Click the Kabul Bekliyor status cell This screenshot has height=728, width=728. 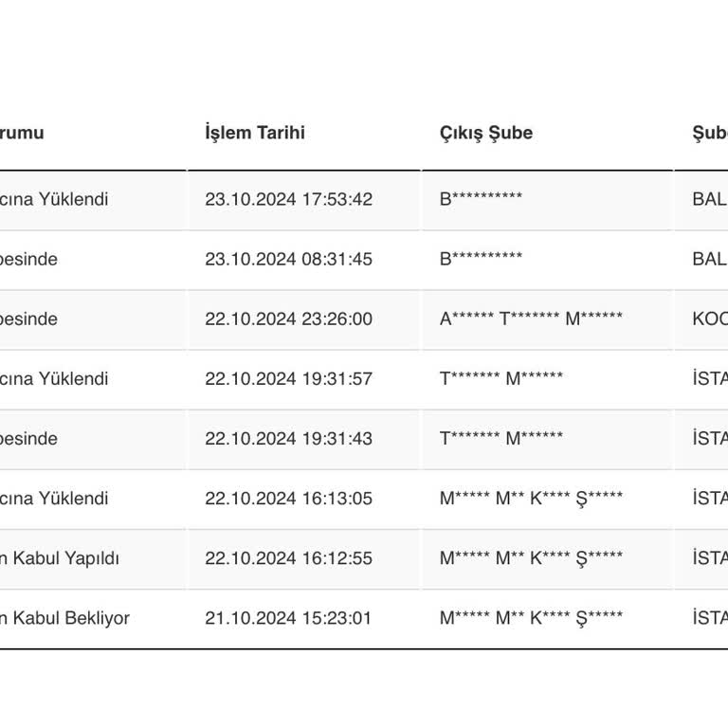tap(64, 618)
